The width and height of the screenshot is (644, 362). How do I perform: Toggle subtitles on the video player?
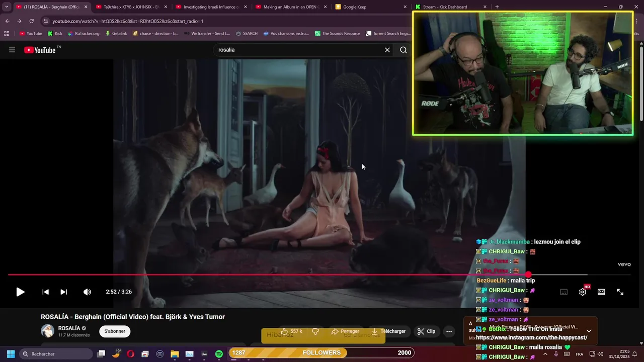point(564,292)
